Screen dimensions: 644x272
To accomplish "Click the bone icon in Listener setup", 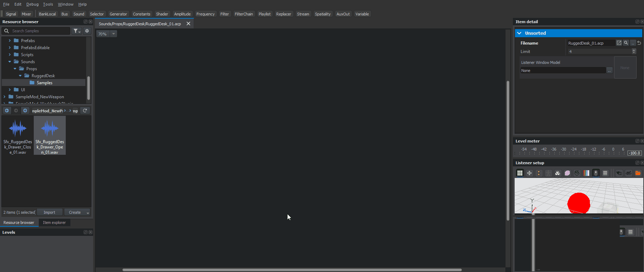I will [539, 173].
